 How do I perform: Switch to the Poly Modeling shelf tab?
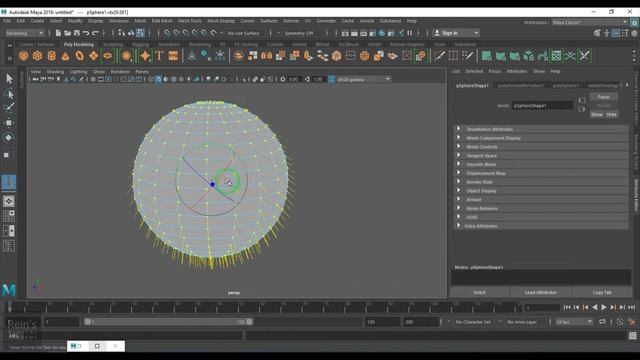pyautogui.click(x=79, y=44)
